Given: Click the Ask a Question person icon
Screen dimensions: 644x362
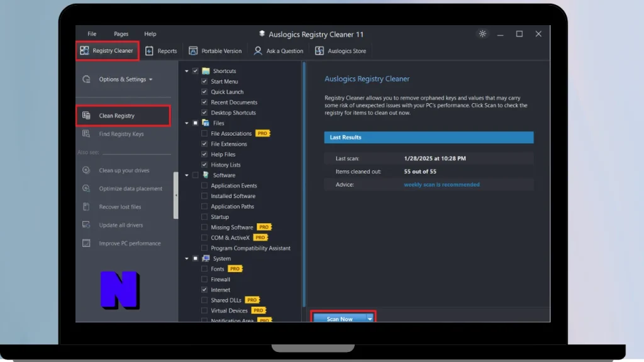Looking at the screenshot, I should (x=257, y=51).
